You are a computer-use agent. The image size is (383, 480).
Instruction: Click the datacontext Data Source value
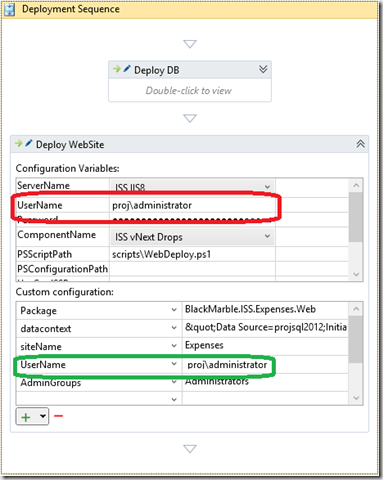coord(266,327)
